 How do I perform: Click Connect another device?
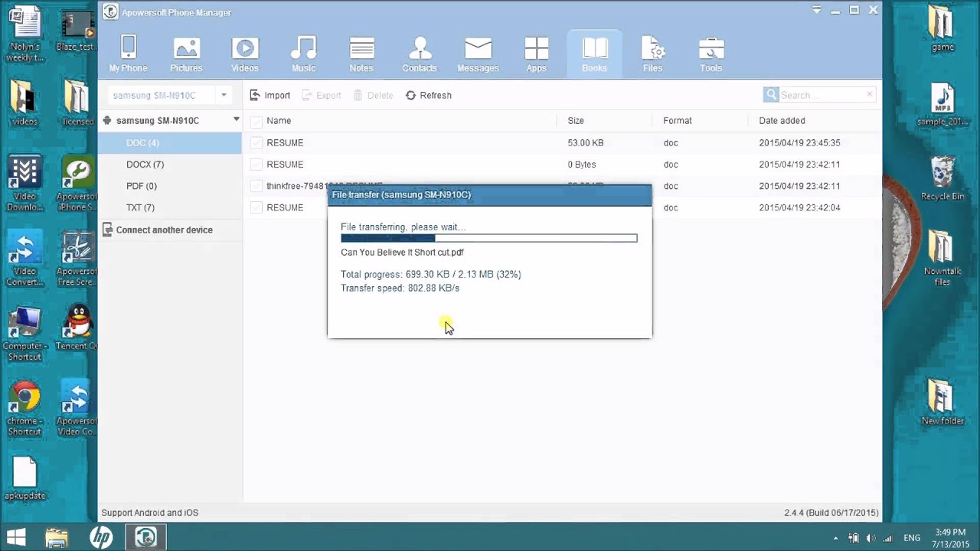tap(158, 230)
